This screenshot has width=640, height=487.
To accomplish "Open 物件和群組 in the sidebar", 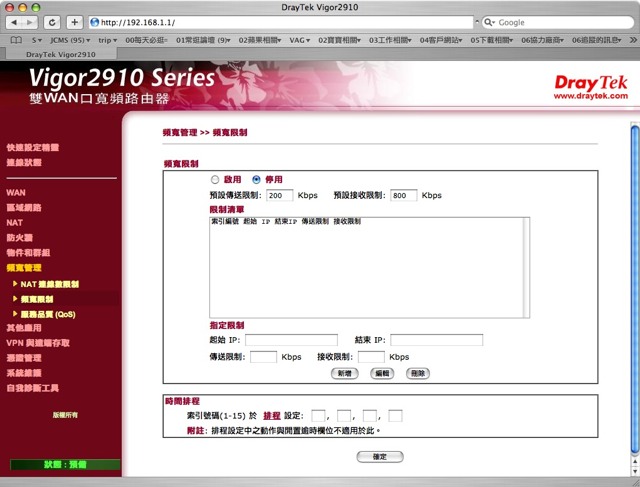I will coord(28,253).
